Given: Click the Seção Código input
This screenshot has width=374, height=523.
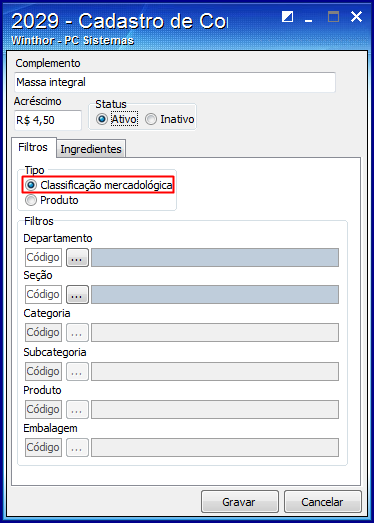Looking at the screenshot, I should 43,295.
